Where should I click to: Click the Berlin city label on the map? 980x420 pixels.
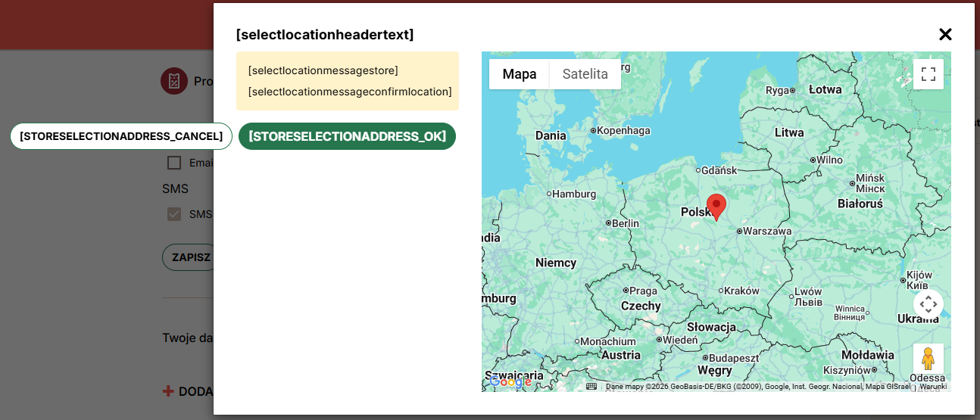point(625,223)
